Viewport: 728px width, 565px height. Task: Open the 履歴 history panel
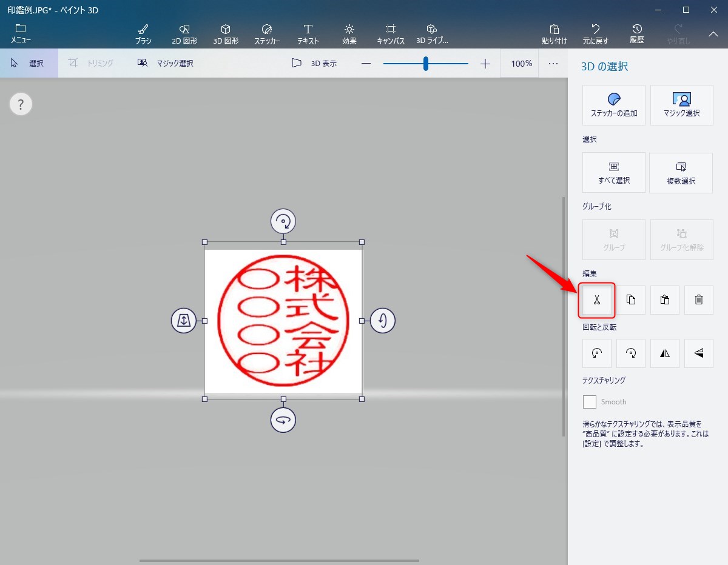click(637, 35)
